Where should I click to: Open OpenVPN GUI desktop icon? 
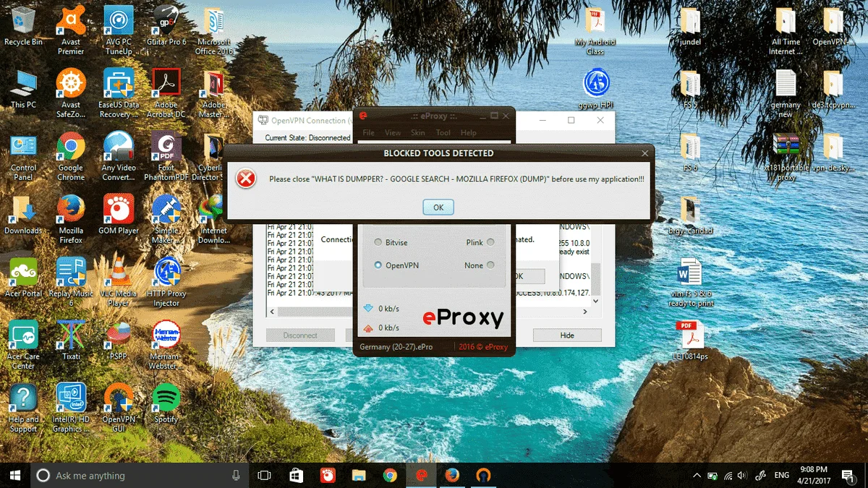(x=119, y=408)
